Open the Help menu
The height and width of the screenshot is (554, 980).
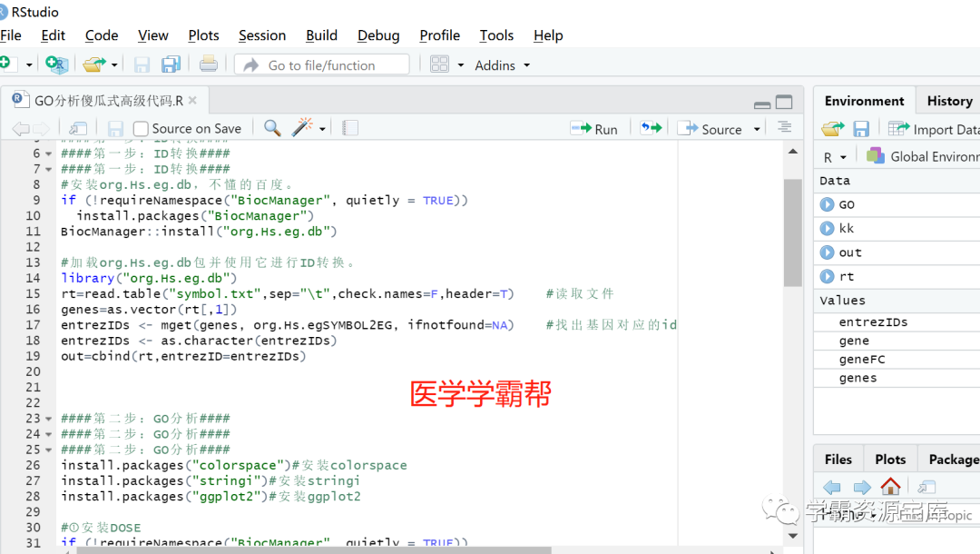[548, 35]
